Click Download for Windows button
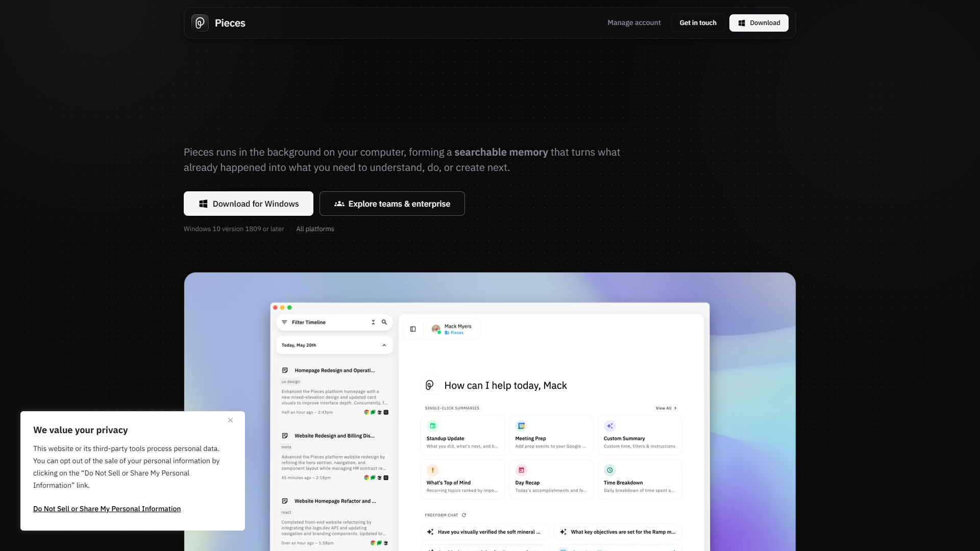 [x=249, y=204]
